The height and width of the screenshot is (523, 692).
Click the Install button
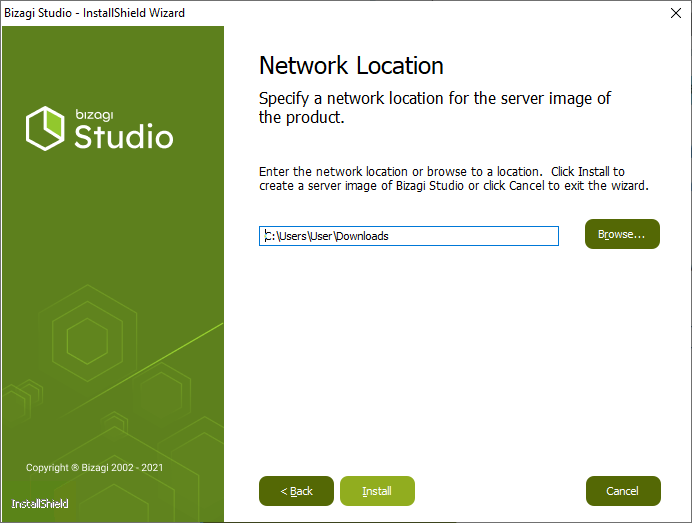coord(377,491)
